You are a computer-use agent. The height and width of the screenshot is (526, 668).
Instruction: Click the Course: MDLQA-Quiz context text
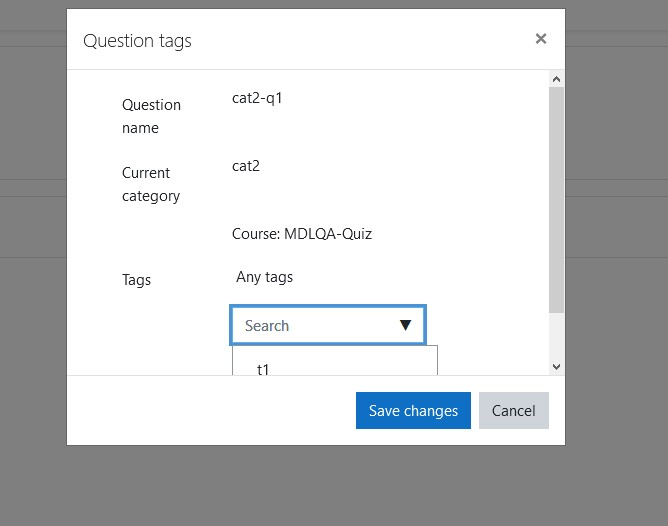click(x=302, y=234)
